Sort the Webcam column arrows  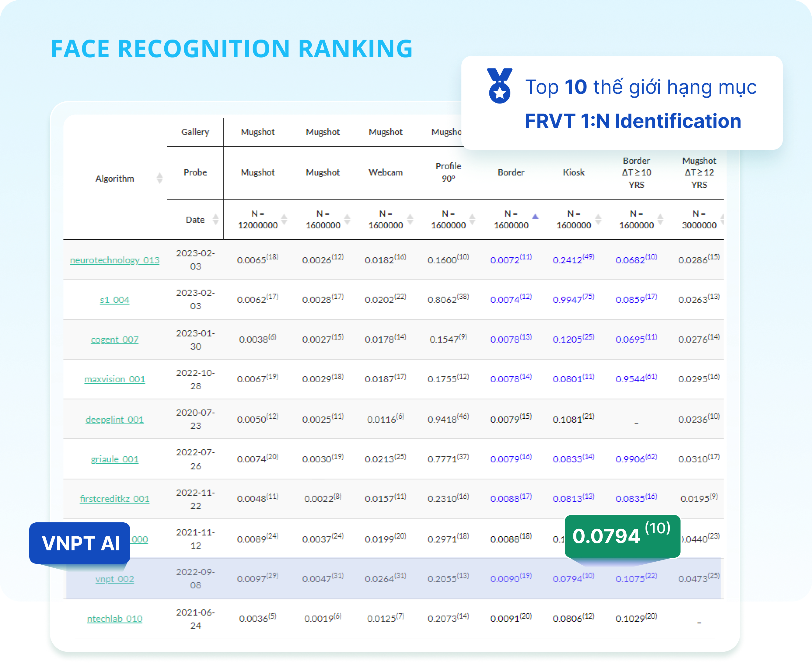click(x=410, y=219)
